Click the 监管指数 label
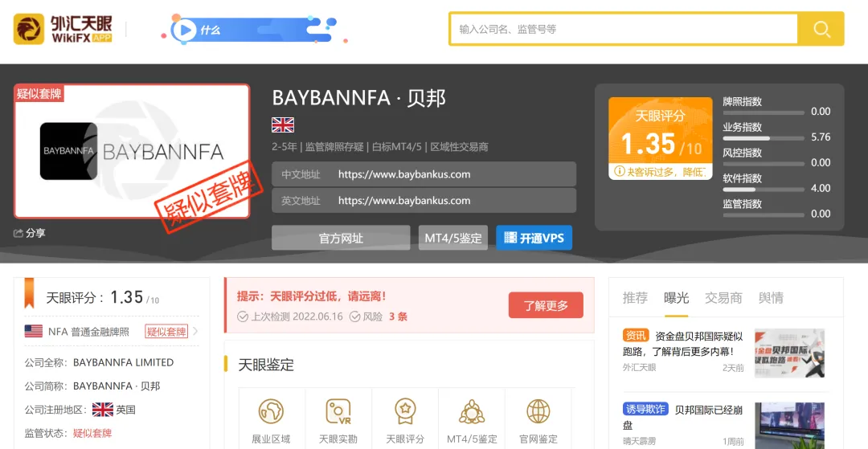 point(743,203)
